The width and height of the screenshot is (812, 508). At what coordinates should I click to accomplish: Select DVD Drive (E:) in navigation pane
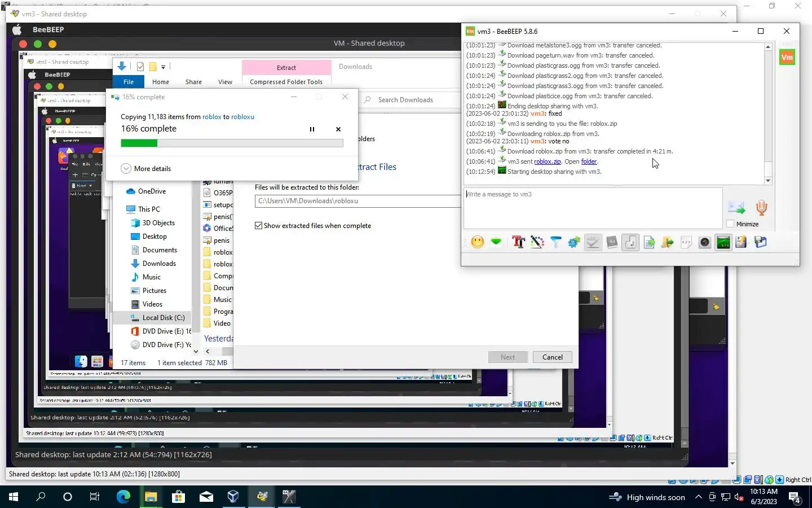161,331
